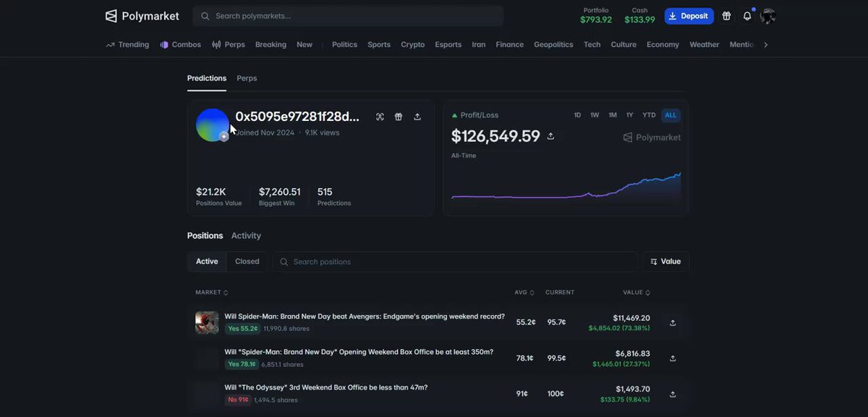868x417 pixels.
Task: Select the 1M time range
Action: tap(613, 115)
